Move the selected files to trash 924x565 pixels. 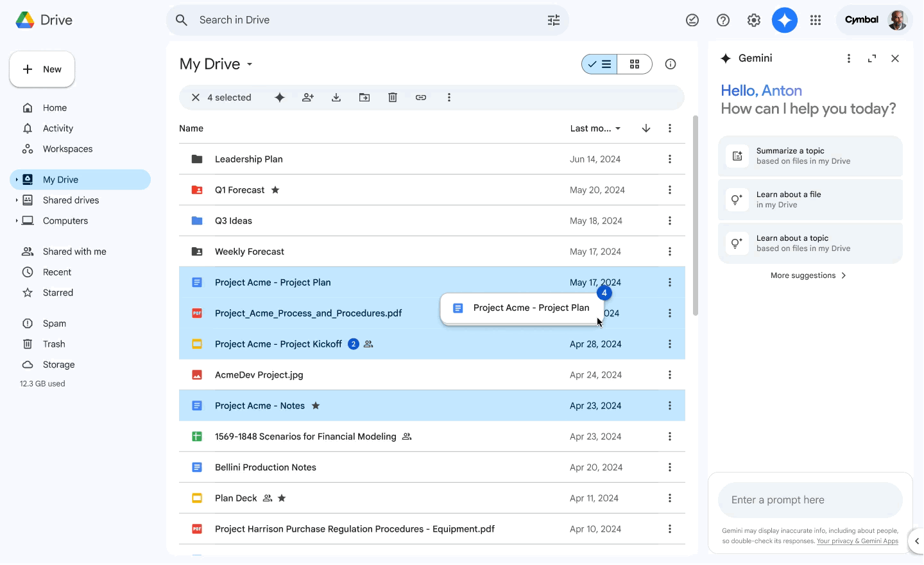point(393,97)
